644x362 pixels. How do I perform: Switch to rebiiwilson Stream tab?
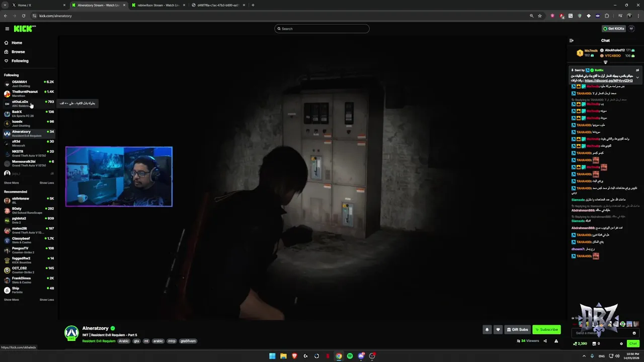tap(158, 5)
